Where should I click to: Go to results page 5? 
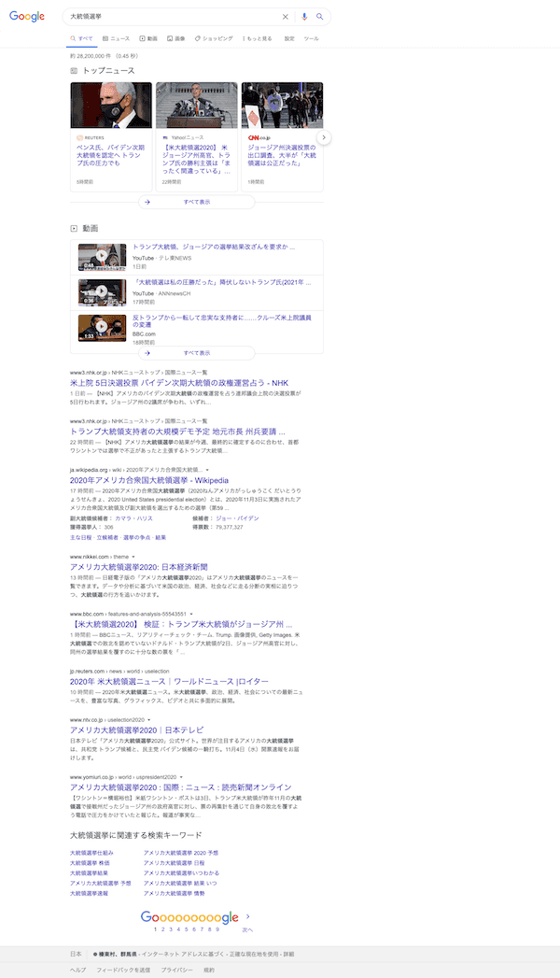[x=187, y=929]
